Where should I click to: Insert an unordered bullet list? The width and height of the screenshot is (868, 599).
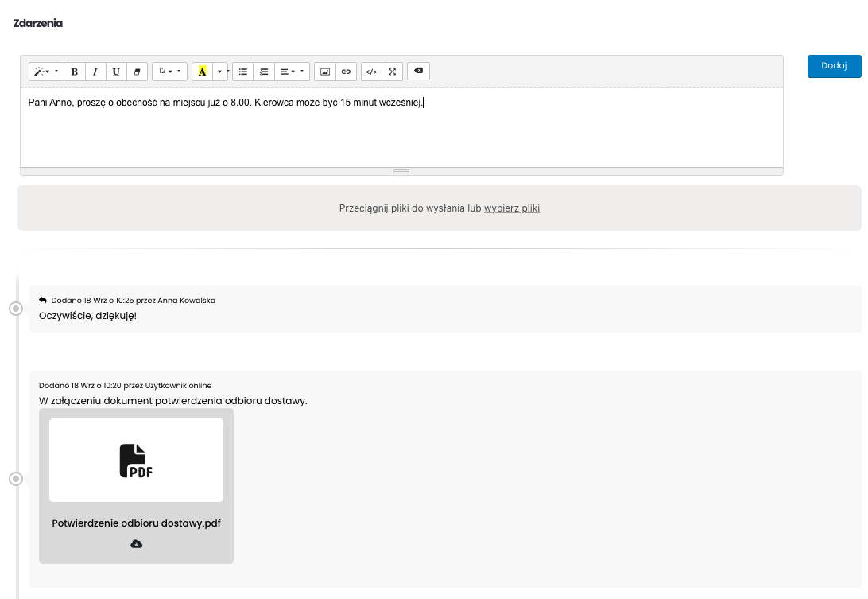tap(243, 72)
